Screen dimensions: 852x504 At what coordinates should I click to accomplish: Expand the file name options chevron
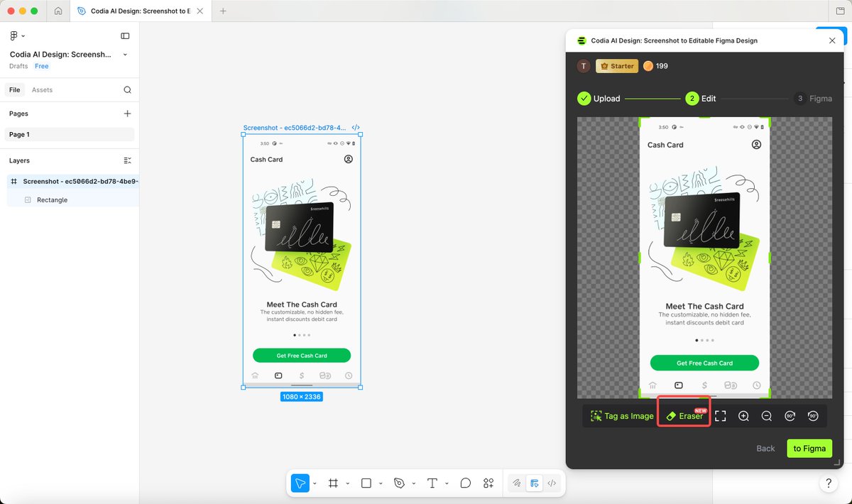tap(126, 55)
